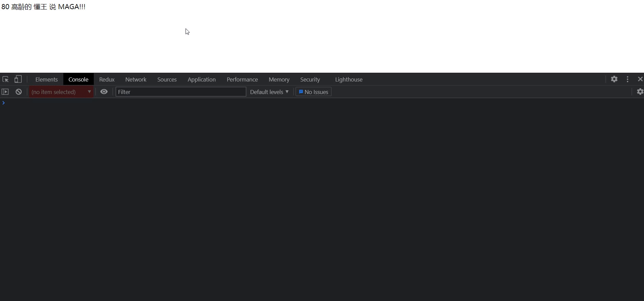Toggle the device toolbar icon

[x=18, y=79]
